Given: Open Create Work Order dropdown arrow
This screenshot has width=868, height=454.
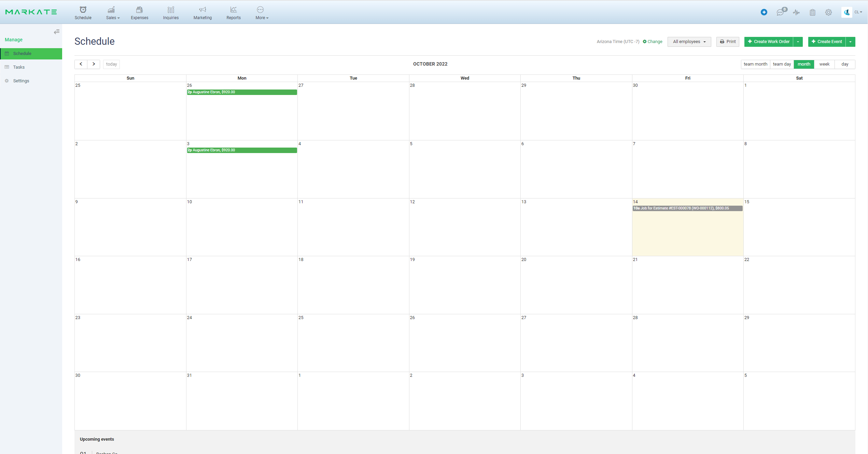Looking at the screenshot, I should point(798,42).
